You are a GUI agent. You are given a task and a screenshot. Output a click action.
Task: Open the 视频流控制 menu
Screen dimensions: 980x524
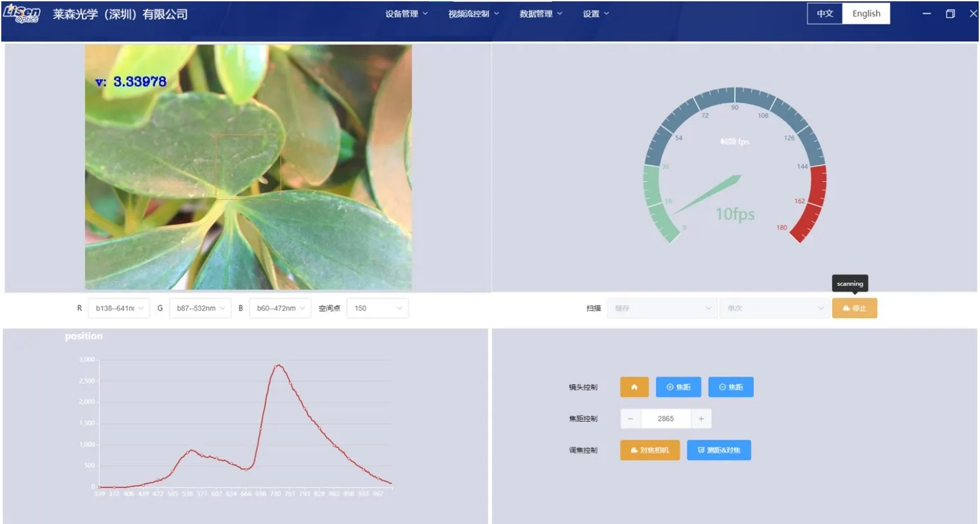point(473,14)
